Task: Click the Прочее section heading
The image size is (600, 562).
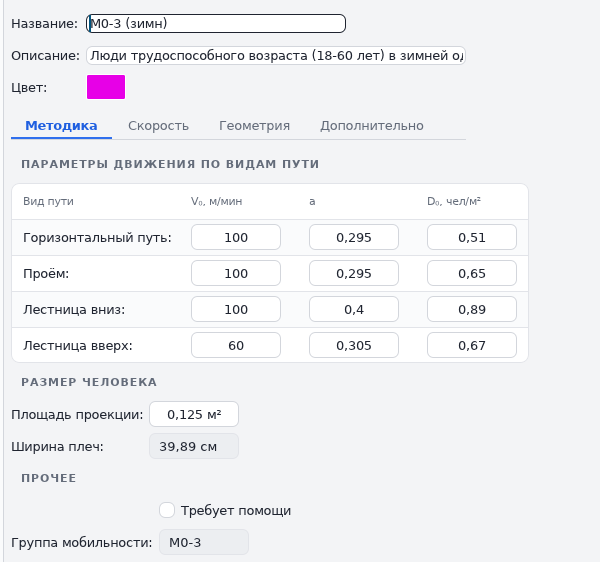Action: (x=49, y=478)
